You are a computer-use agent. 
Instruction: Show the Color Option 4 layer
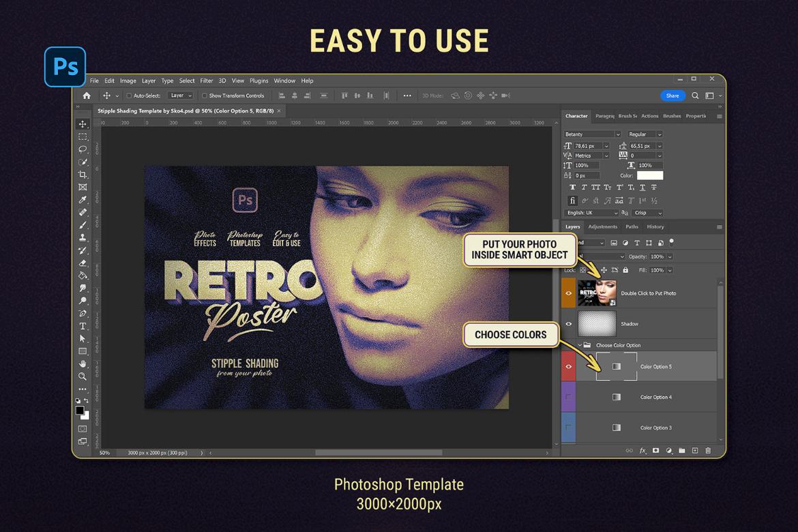[568, 397]
